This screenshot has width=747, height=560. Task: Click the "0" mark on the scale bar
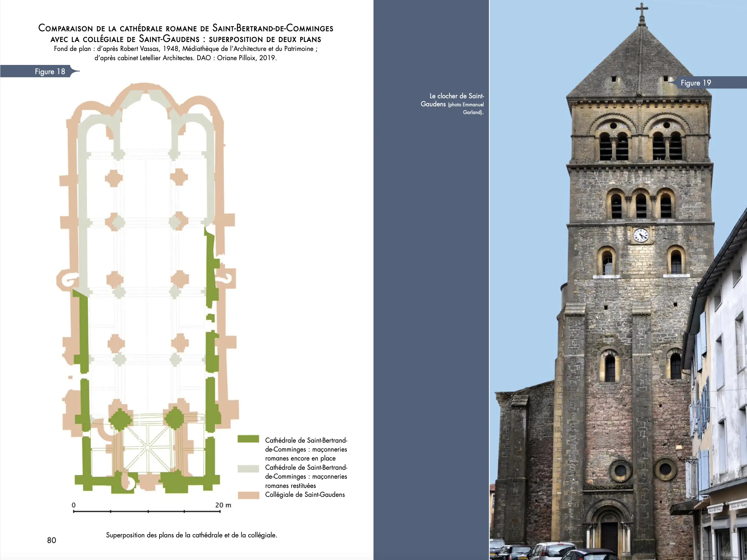74,505
